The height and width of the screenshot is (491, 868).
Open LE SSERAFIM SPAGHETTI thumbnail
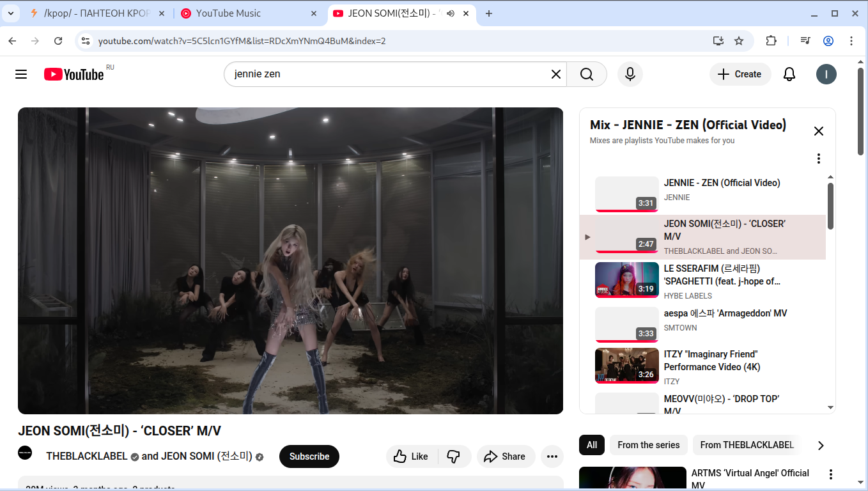point(626,280)
